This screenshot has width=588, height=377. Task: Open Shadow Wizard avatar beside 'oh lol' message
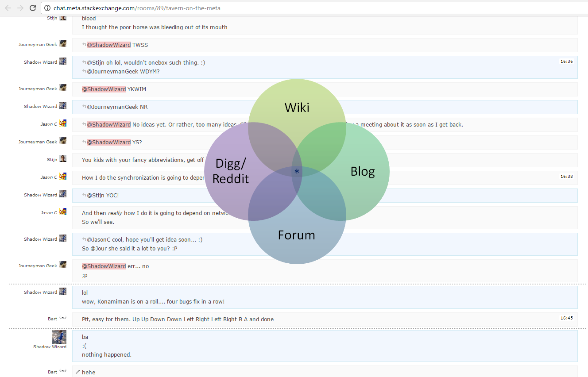coord(63,61)
